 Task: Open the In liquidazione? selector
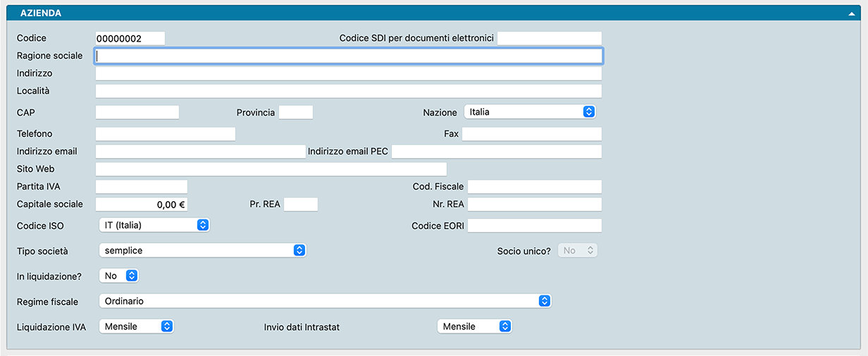119,276
